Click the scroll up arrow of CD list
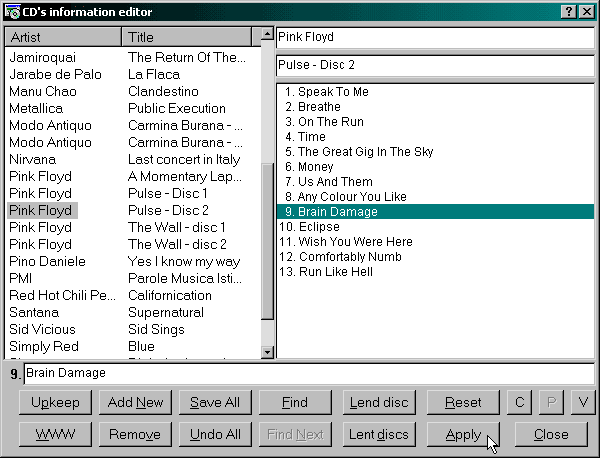Viewport: 600px width, 458px height. click(x=267, y=34)
